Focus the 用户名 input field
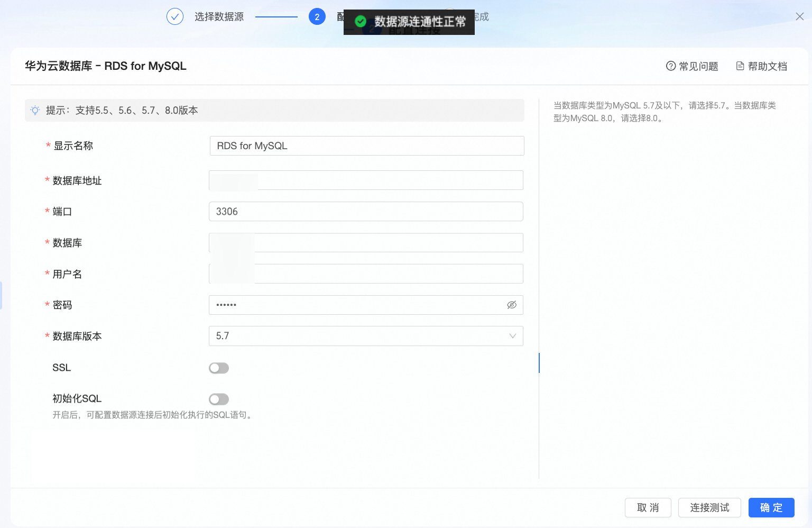Image resolution: width=812 pixels, height=528 pixels. [366, 274]
